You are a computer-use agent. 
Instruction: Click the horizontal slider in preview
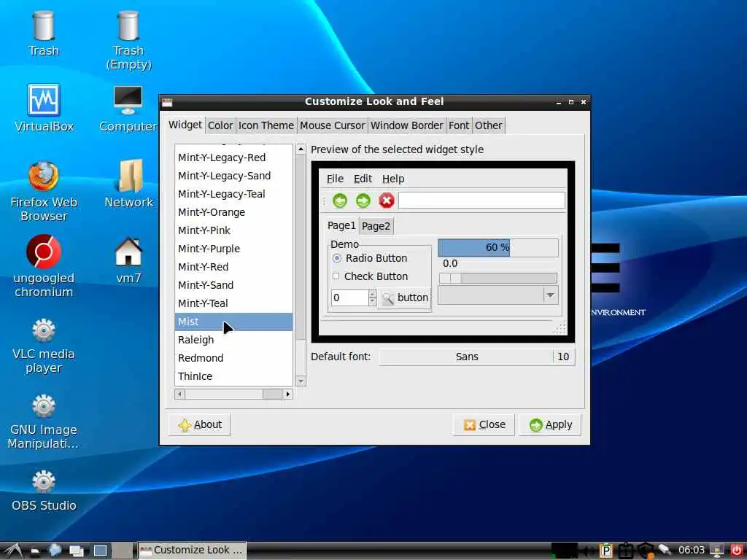498,278
